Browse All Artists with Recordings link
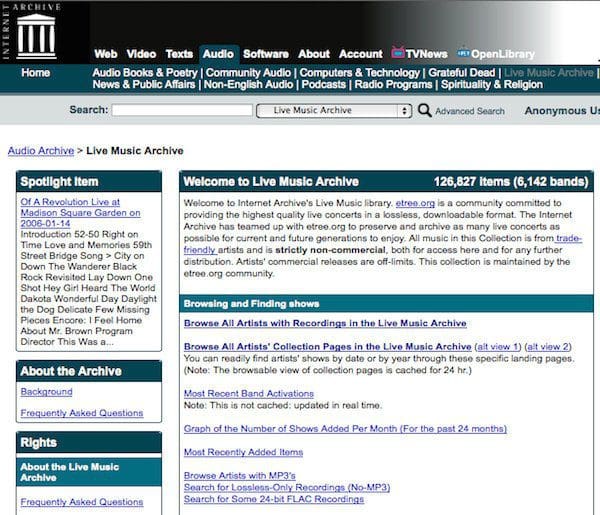This screenshot has height=515, width=600. [x=325, y=323]
